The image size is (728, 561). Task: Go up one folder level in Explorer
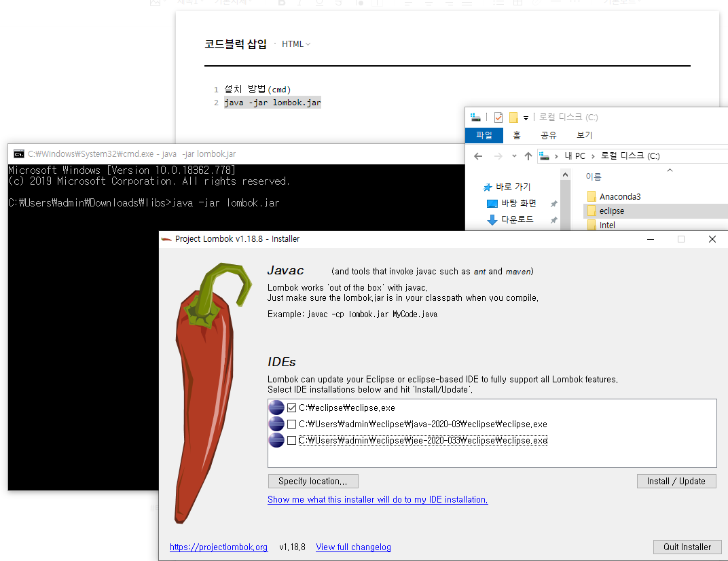528,156
